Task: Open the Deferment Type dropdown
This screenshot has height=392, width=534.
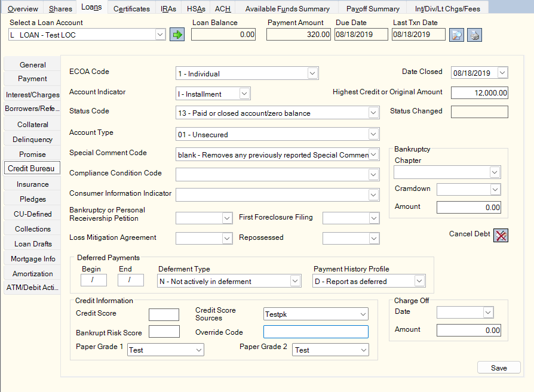Action: 295,281
